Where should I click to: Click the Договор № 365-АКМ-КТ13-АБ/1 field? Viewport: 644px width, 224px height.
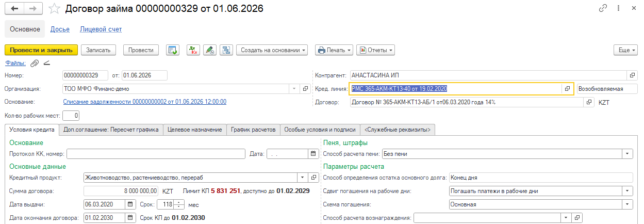tap(467, 102)
